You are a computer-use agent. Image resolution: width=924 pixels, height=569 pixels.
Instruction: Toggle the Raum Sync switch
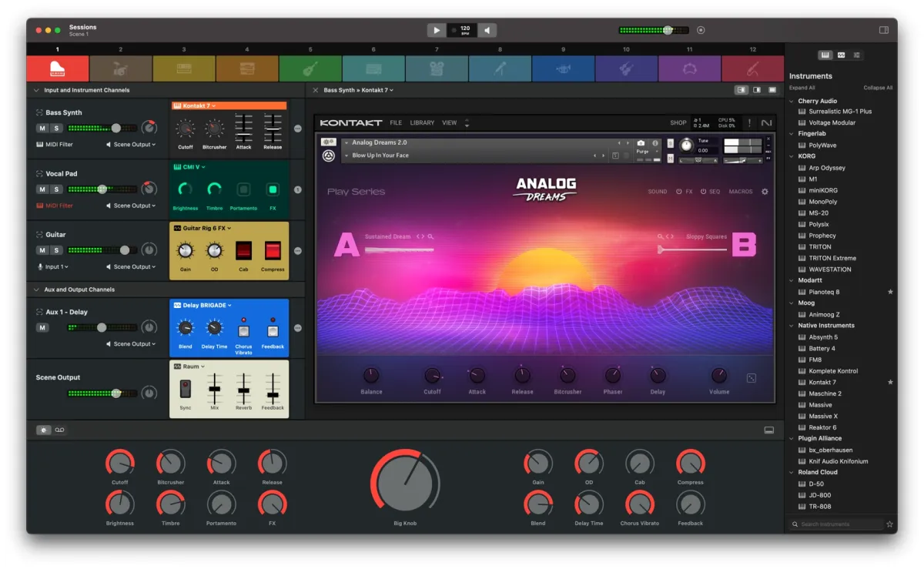click(x=186, y=390)
